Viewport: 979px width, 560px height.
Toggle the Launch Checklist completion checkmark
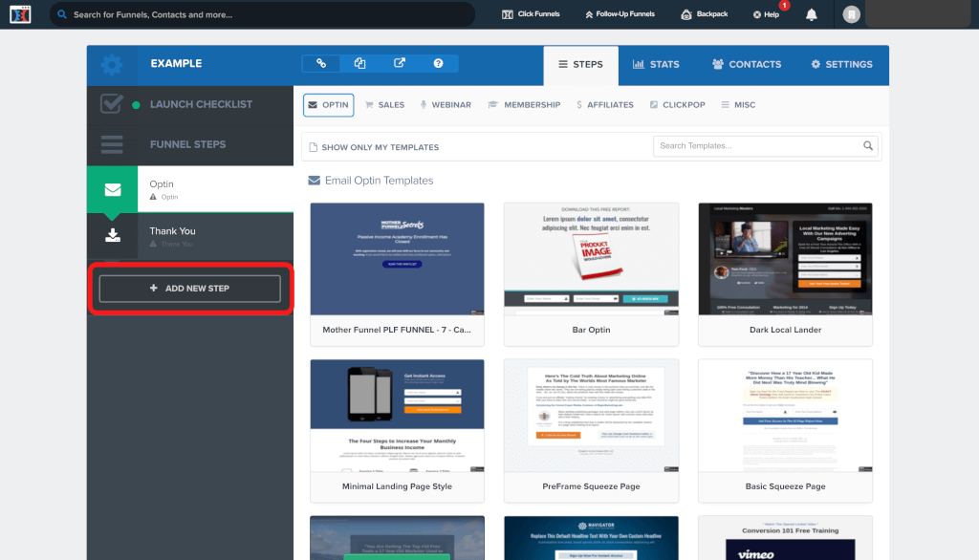tap(112, 103)
